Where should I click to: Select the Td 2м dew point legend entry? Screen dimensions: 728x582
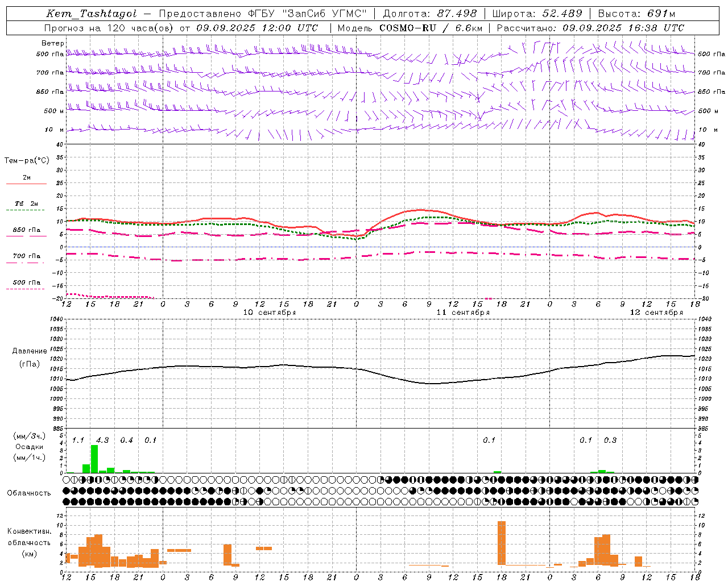point(27,203)
